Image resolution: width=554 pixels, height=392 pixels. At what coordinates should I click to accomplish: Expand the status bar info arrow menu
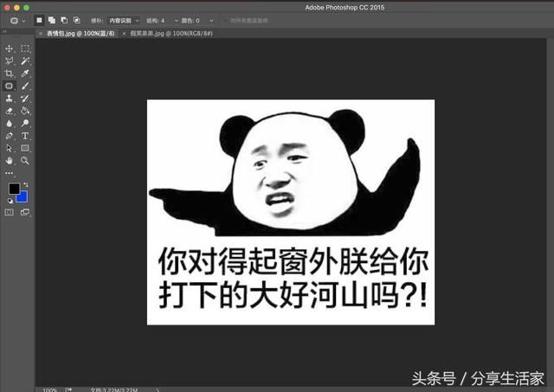tap(157, 390)
